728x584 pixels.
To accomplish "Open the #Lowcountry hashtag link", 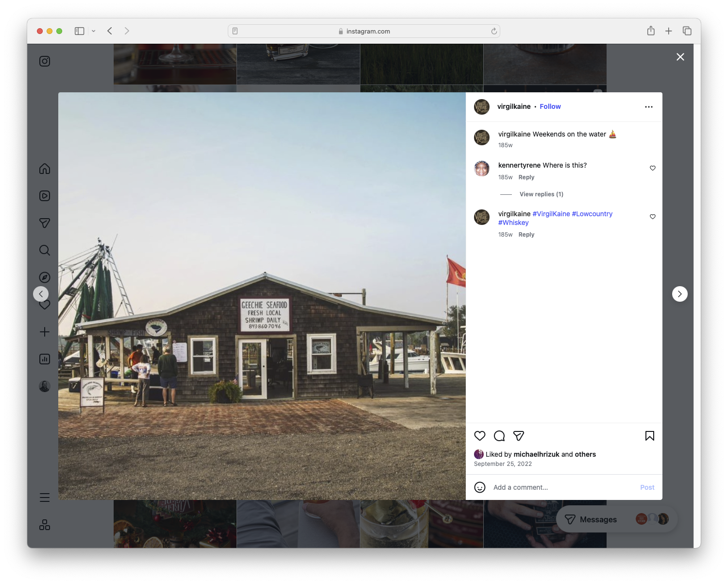I will 592,214.
